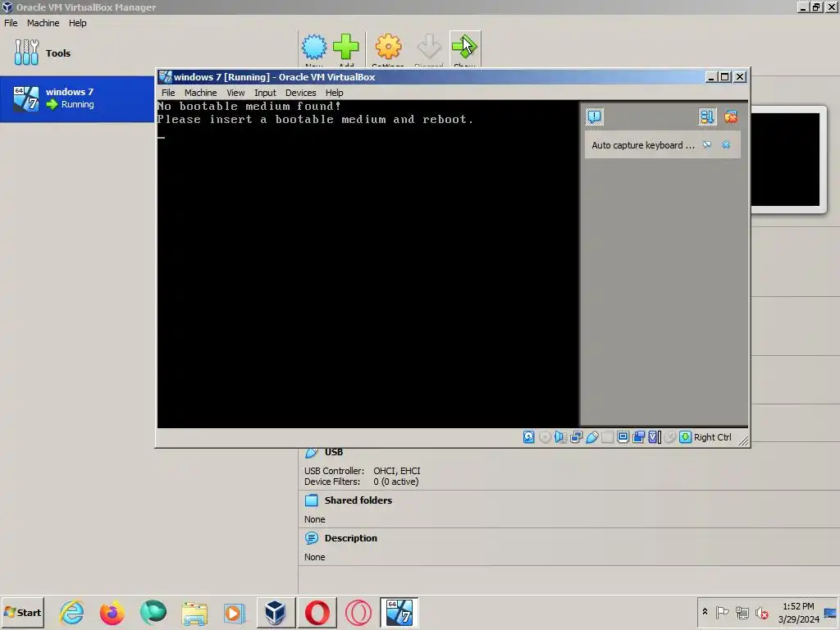Open the Opera GX outline taskbar icon
Viewport: 840px width, 630px height.
pos(358,612)
